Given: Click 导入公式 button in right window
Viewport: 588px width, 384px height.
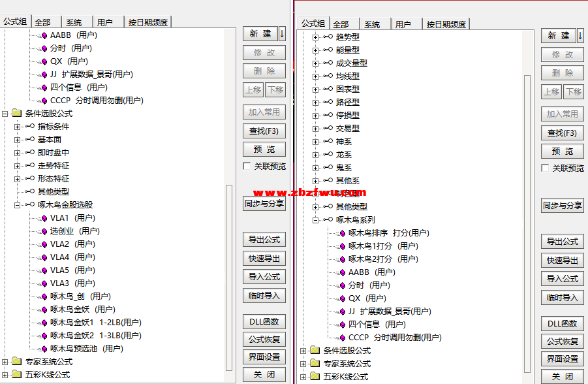Looking at the screenshot, I should pos(562,278).
